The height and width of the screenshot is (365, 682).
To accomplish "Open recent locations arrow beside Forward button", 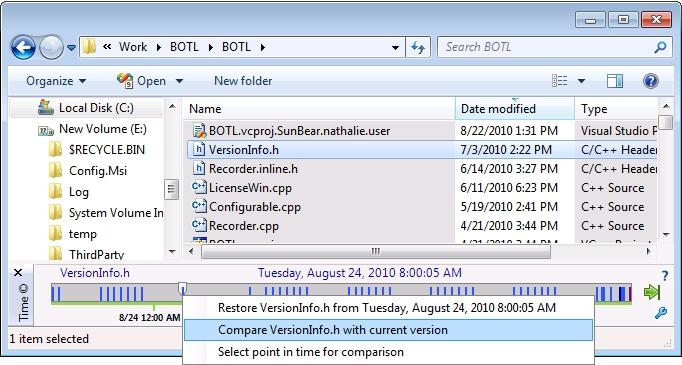I will (x=71, y=47).
